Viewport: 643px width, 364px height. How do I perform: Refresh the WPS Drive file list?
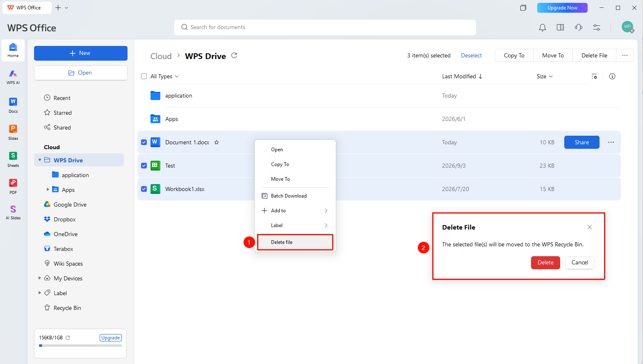[234, 55]
